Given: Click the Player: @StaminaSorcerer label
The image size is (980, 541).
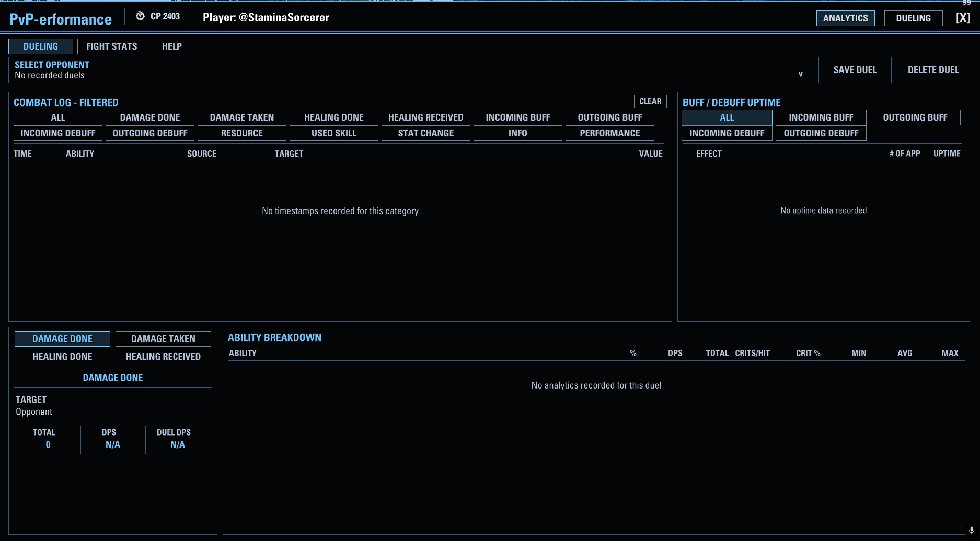Looking at the screenshot, I should click(266, 17).
